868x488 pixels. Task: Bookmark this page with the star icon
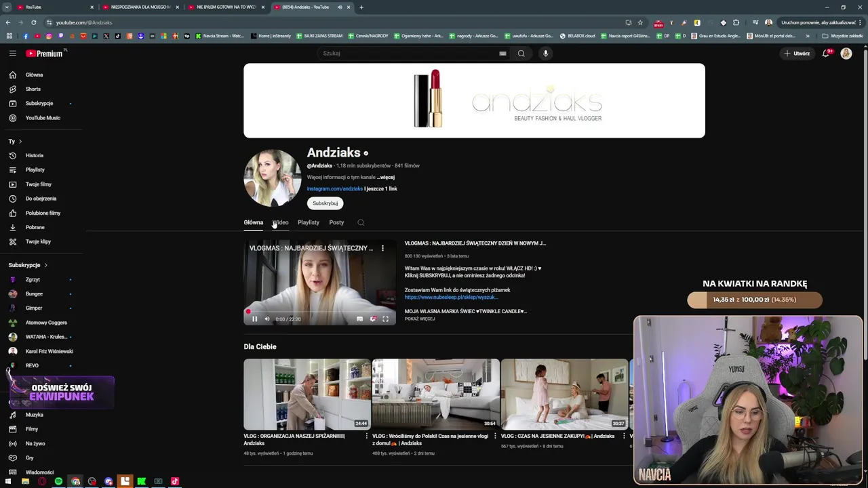click(x=640, y=22)
